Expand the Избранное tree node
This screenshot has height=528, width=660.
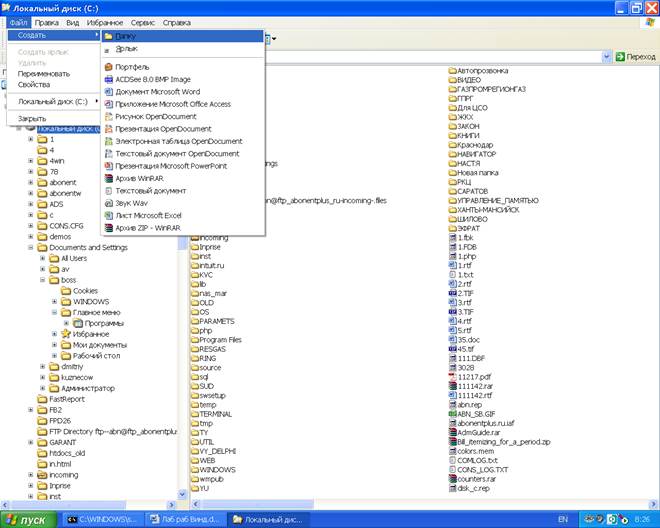54,334
